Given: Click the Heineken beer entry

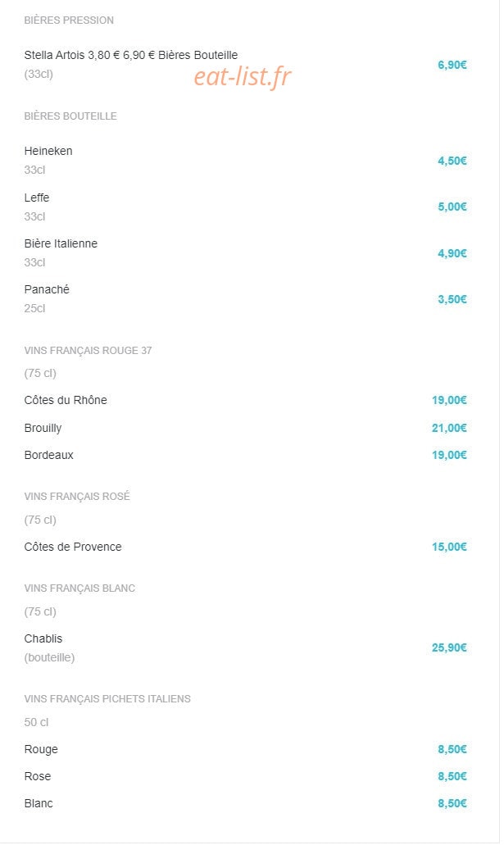Looking at the screenshot, I should point(245,160).
